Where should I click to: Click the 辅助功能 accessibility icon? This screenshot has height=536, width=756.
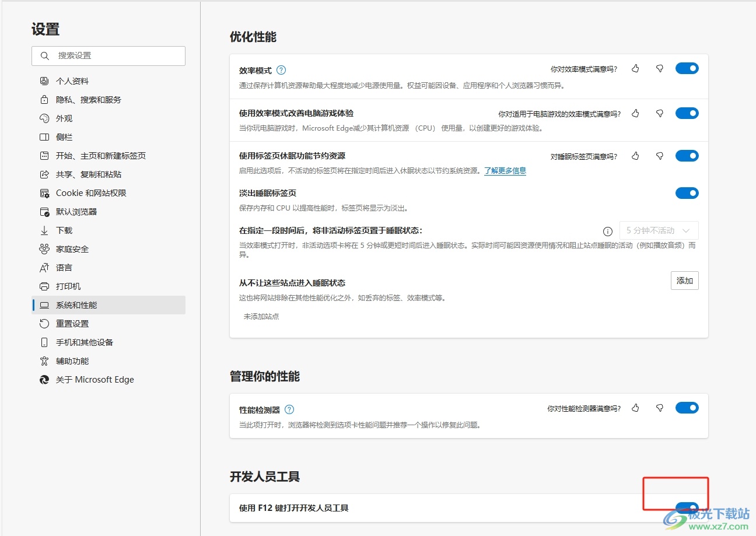(44, 361)
